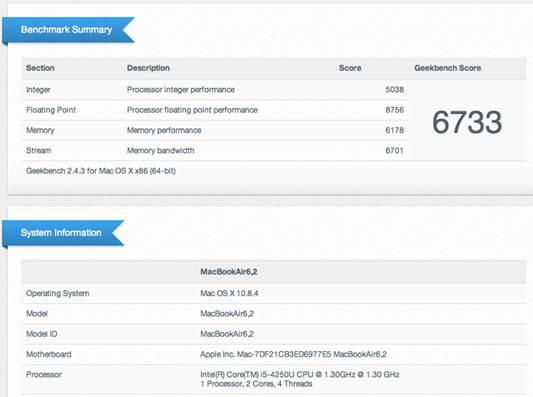Click the Integer score 5038
Viewport: 533px width, 397px height.
point(394,90)
